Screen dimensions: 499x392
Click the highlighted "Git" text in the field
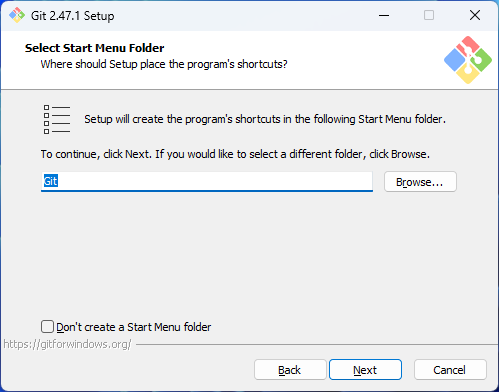51,181
